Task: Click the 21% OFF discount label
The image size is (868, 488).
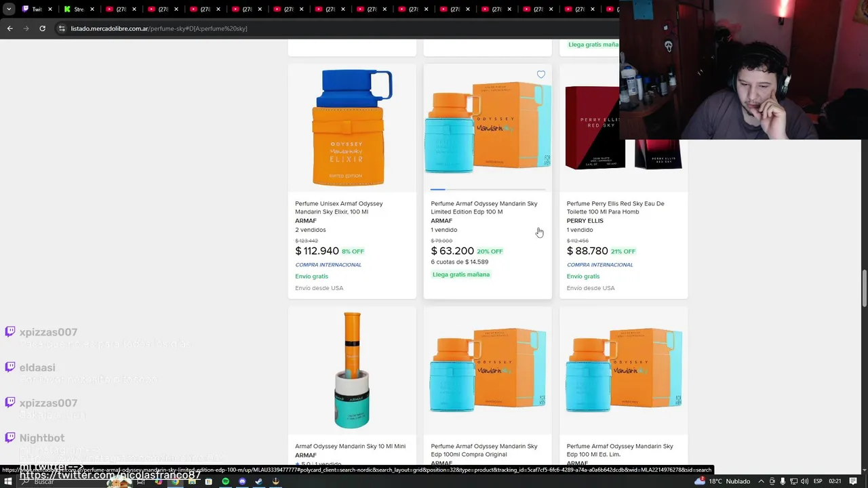Action: pyautogui.click(x=623, y=251)
